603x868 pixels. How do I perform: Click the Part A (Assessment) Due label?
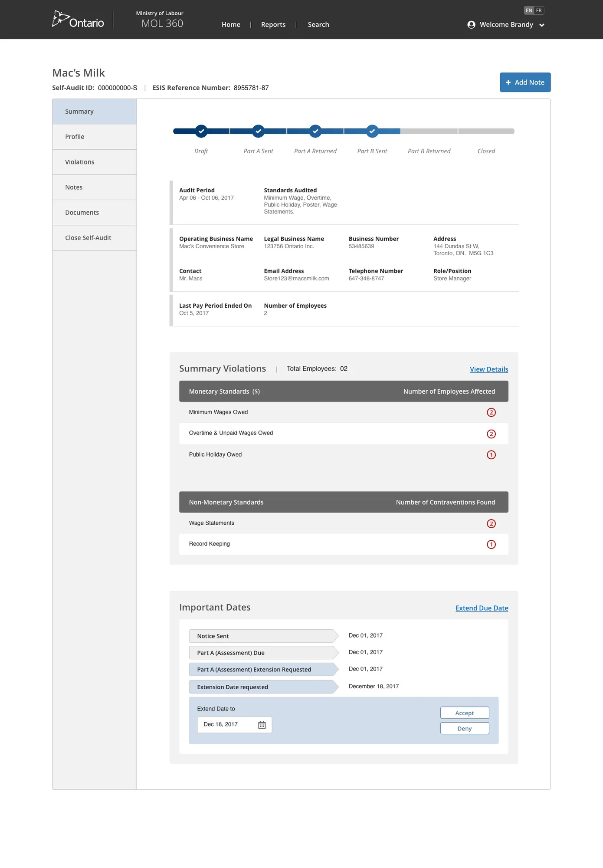click(x=264, y=653)
